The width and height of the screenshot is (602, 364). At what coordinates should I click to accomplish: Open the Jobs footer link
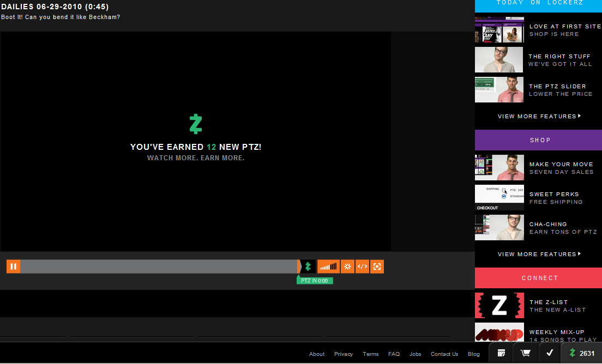pyautogui.click(x=415, y=354)
